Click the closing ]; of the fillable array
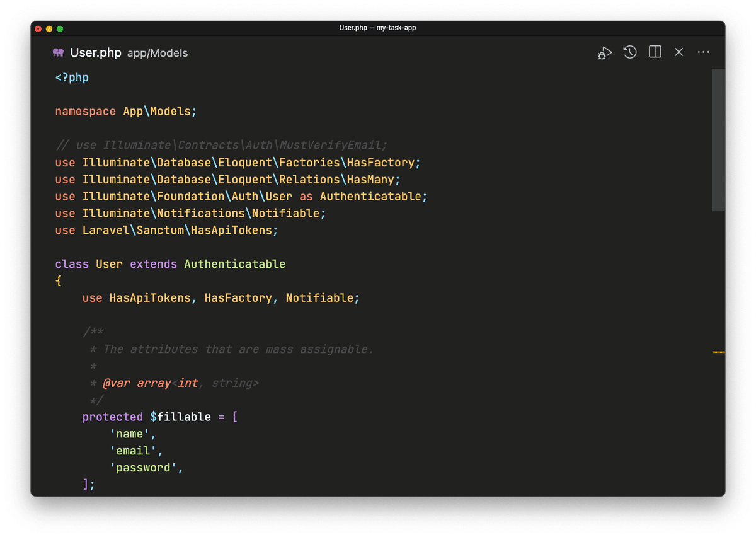The height and width of the screenshot is (537, 756). [x=89, y=485]
